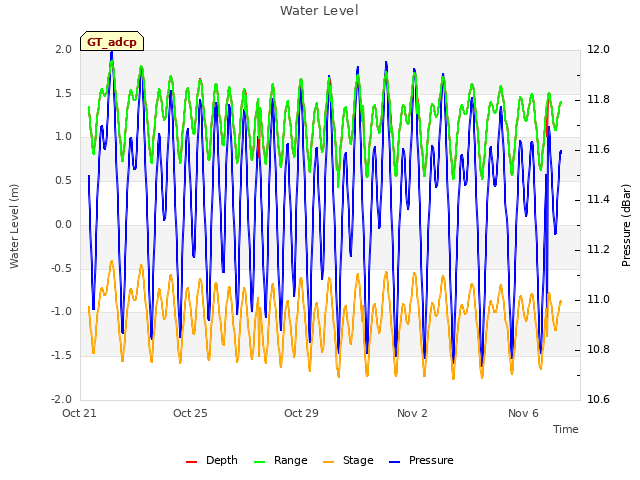Viewport: 640px width, 480px height.
Task: Click the -1.5 left axis tick label
Action: [x=61, y=356]
